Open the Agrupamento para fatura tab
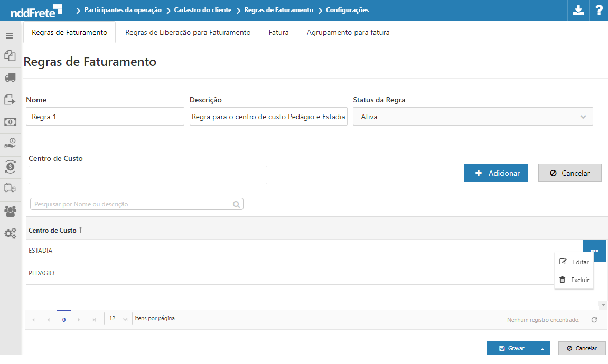The height and width of the screenshot is (364, 608). point(348,32)
